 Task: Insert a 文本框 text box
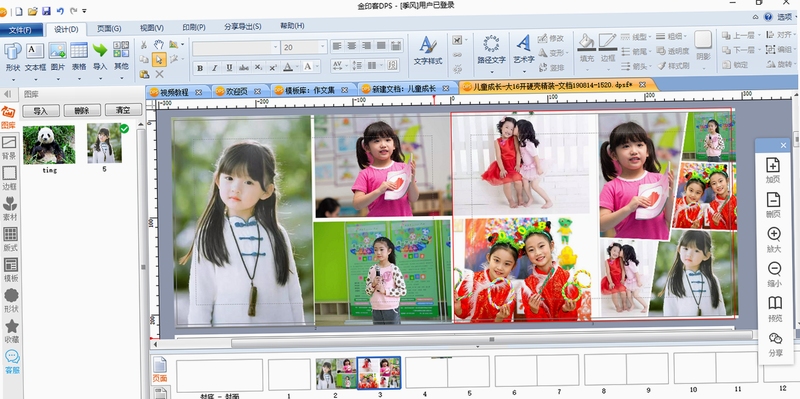pyautogui.click(x=35, y=57)
